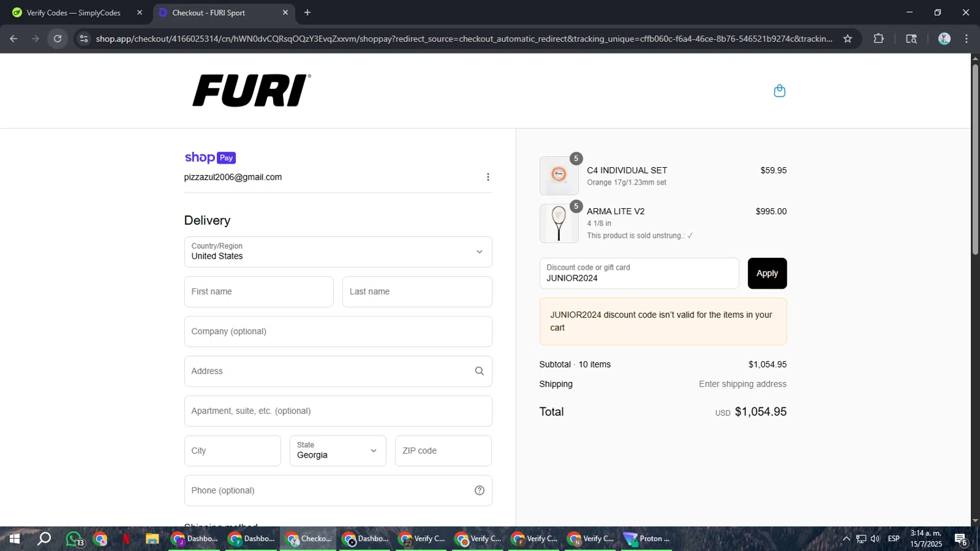
Task: Close the Verify Codes SimplyCodes tab
Action: pyautogui.click(x=139, y=12)
